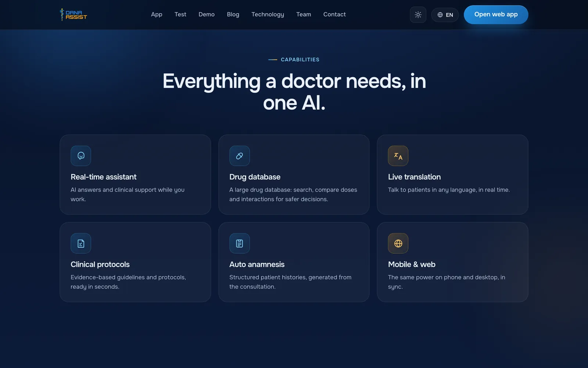Open the Technology nav link
Image resolution: width=588 pixels, height=368 pixels.
click(268, 14)
